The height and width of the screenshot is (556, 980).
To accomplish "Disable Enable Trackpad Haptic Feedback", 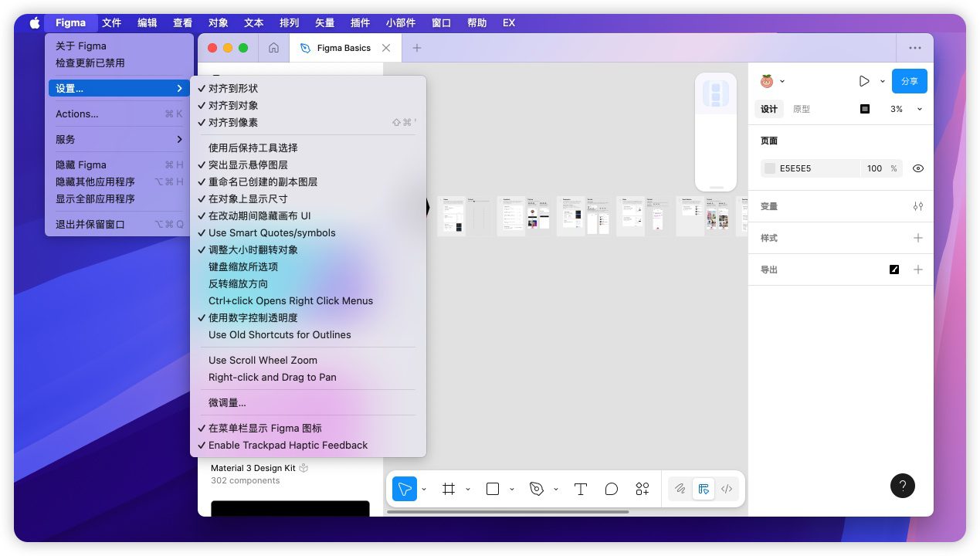I will coord(287,446).
